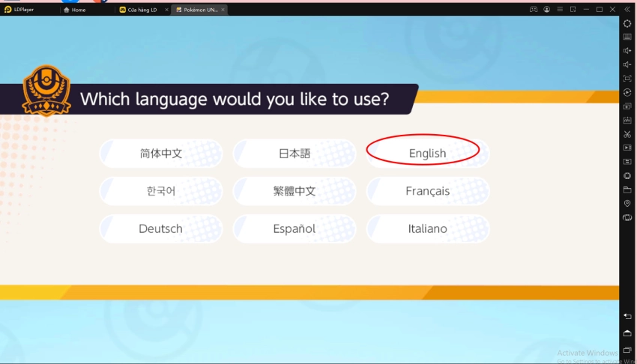The width and height of the screenshot is (637, 364).
Task: Open the synchronizer sidebar icon
Action: (627, 162)
